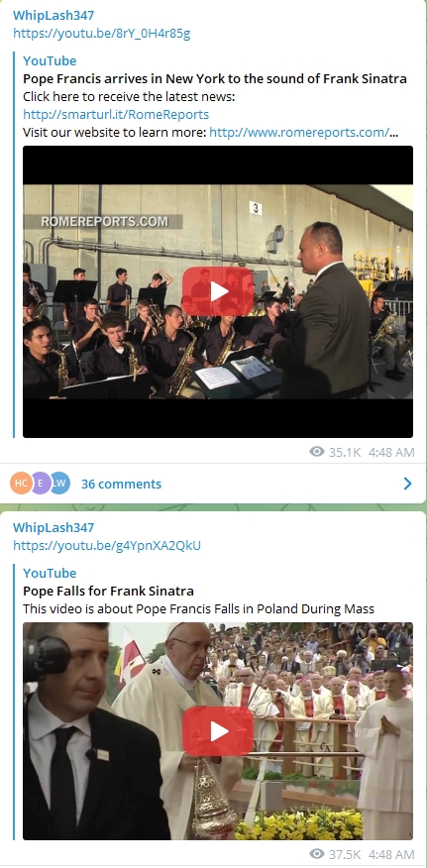
Task: Click the eye views icon showing 37.5K
Action: coord(316,853)
